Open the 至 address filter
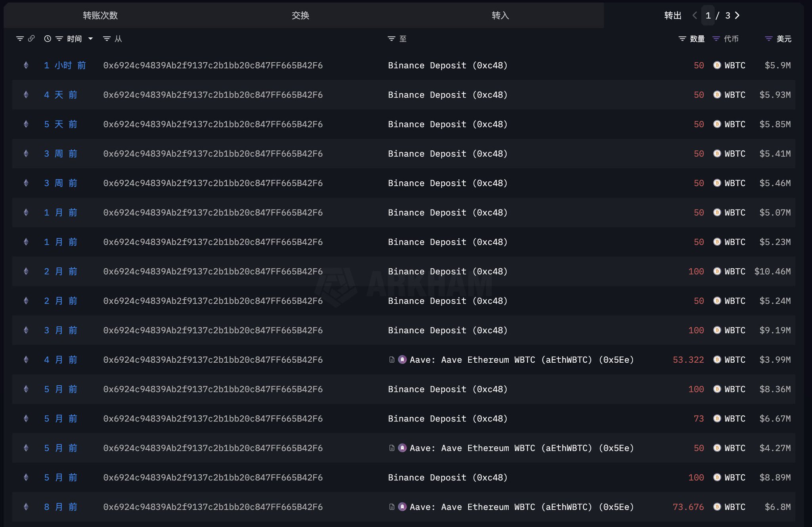The height and width of the screenshot is (527, 812). 391,38
